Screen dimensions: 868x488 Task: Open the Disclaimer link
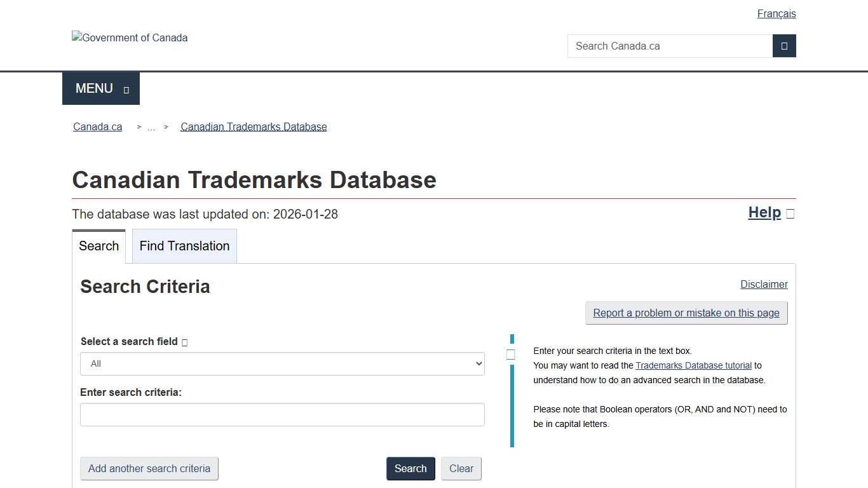[x=764, y=284]
